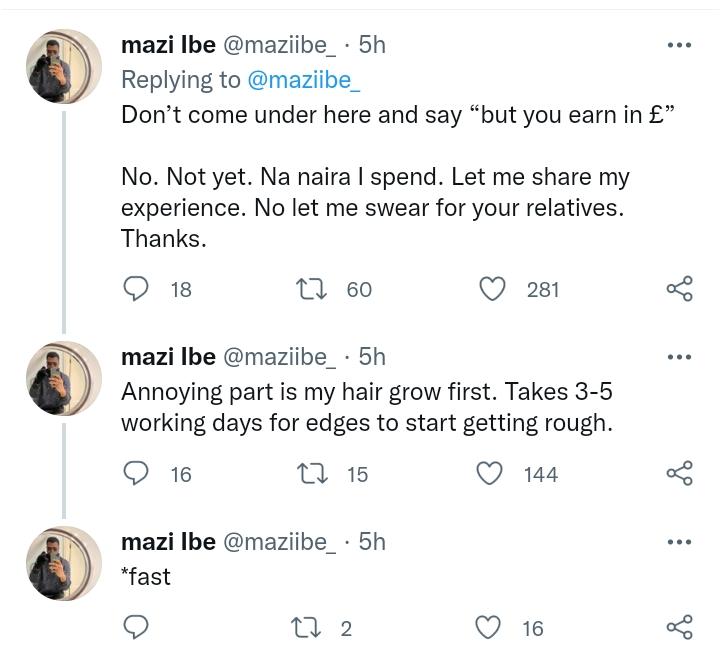Image resolution: width=720 pixels, height=659 pixels.
Task: Reply to the hair growth tweet
Action: point(136,474)
